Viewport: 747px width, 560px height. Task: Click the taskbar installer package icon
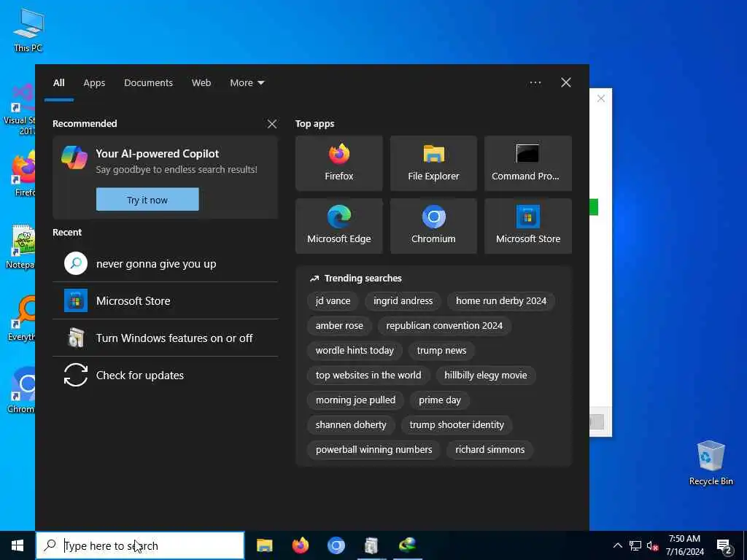pos(371,545)
